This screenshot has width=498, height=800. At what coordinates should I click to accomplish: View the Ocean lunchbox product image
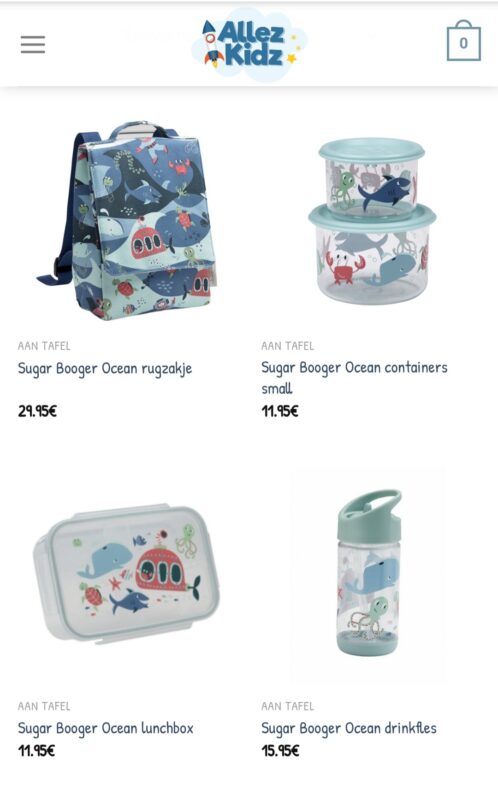click(x=127, y=573)
